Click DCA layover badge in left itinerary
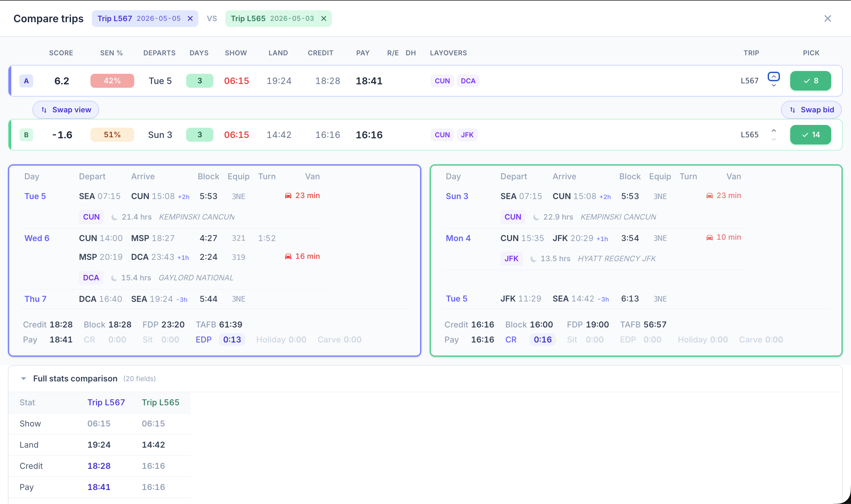851x504 pixels. [91, 278]
